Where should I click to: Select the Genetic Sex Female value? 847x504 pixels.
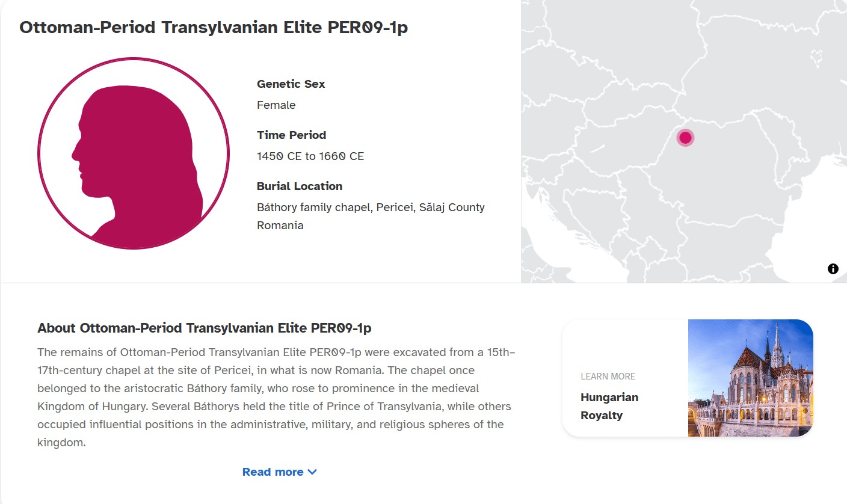click(x=276, y=105)
